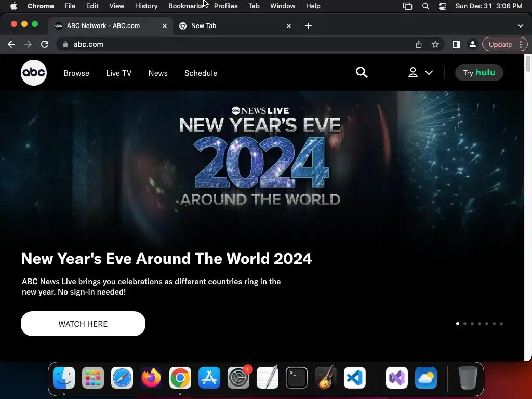
Task: Open GarageBand from the dock
Action: (x=326, y=377)
